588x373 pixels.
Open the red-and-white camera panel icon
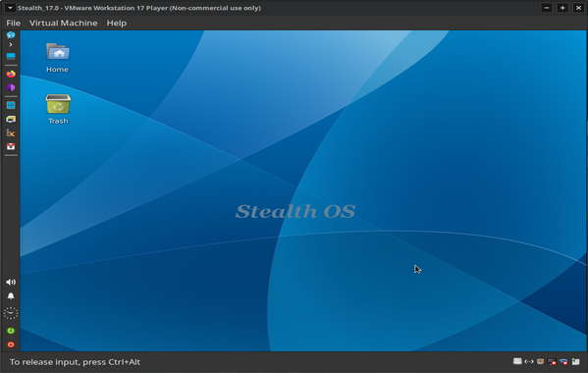pos(11,146)
